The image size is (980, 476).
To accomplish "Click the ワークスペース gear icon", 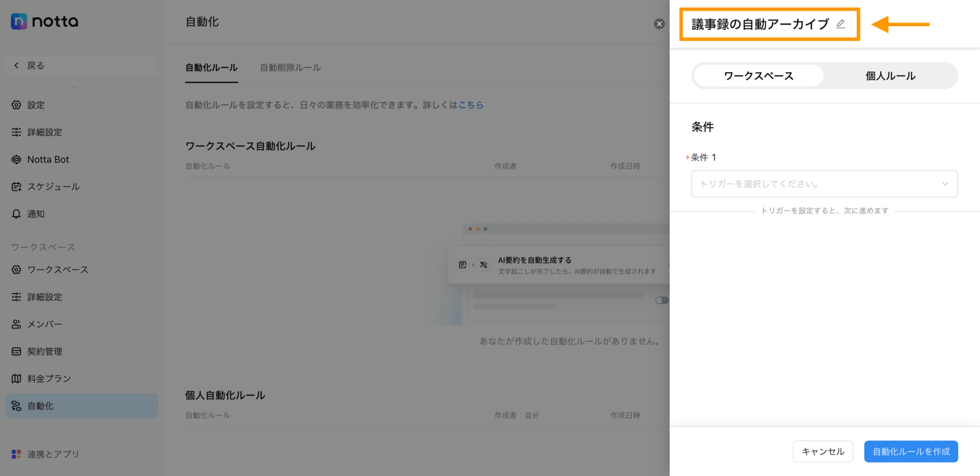I will 17,270.
